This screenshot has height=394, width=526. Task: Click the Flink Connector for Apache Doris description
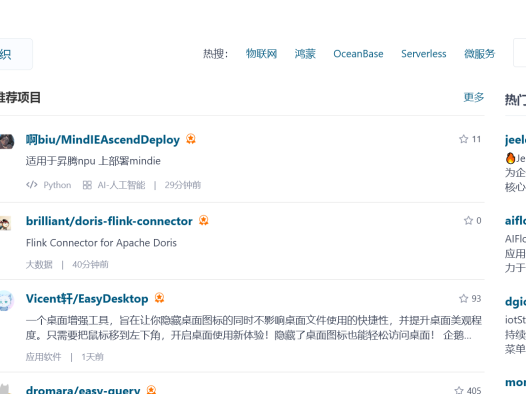(x=101, y=243)
